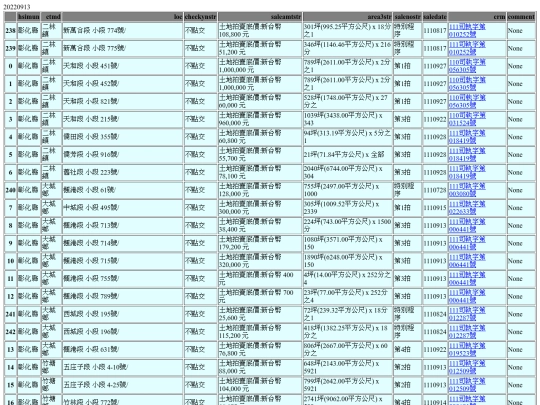This screenshot has height=405, width=540.
Task: Click saleamtstr cell '51,200 元' in row 239
Action: tap(260, 48)
